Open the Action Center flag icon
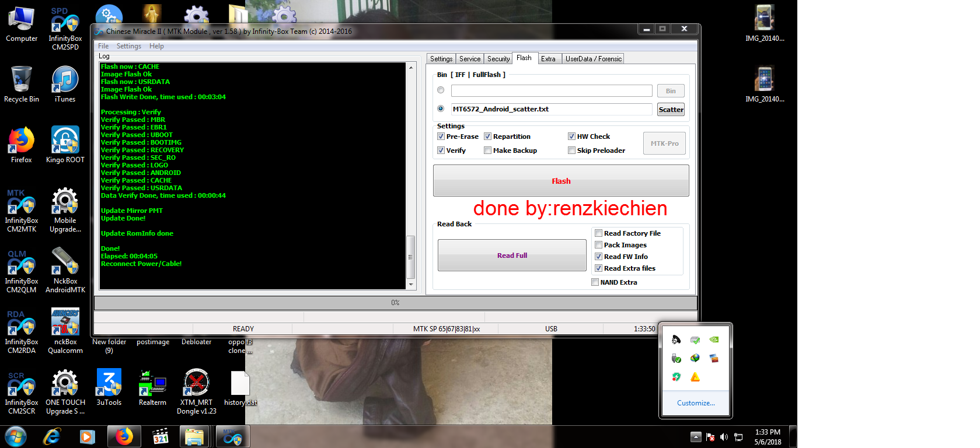Screen dimensions: 980x448 (x=710, y=437)
